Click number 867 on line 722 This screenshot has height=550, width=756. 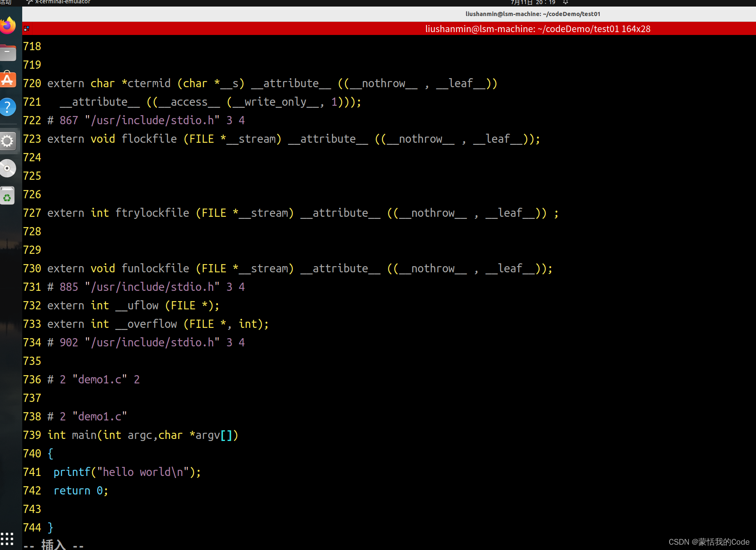tap(69, 121)
